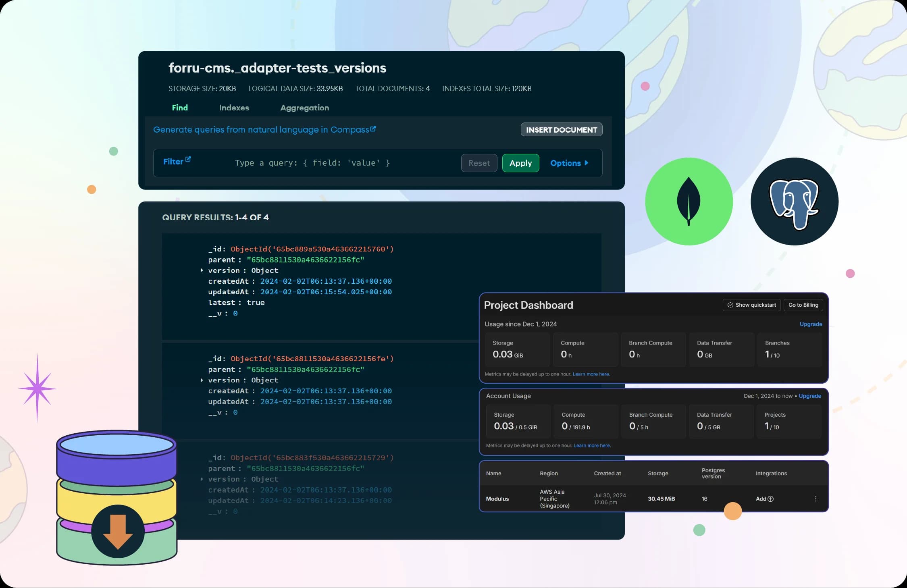
Task: Open the Modulus row three-dot menu
Action: (x=815, y=499)
